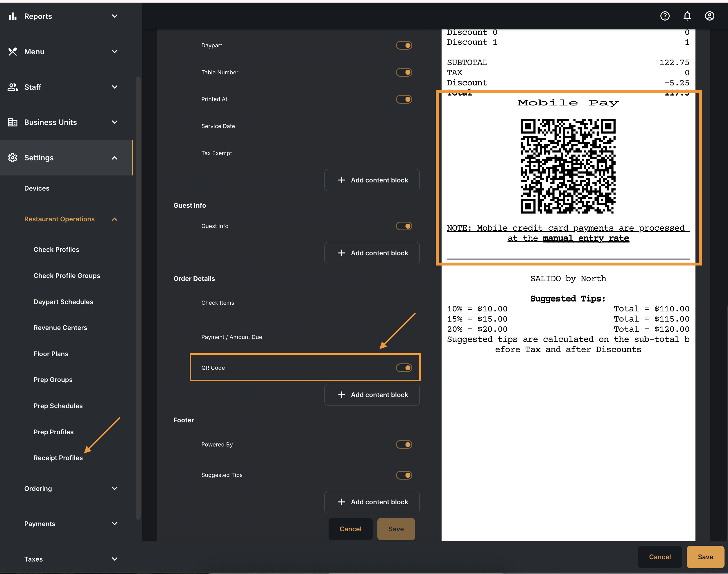Toggle the Suggested Tips switch
The image size is (728, 574).
click(404, 475)
